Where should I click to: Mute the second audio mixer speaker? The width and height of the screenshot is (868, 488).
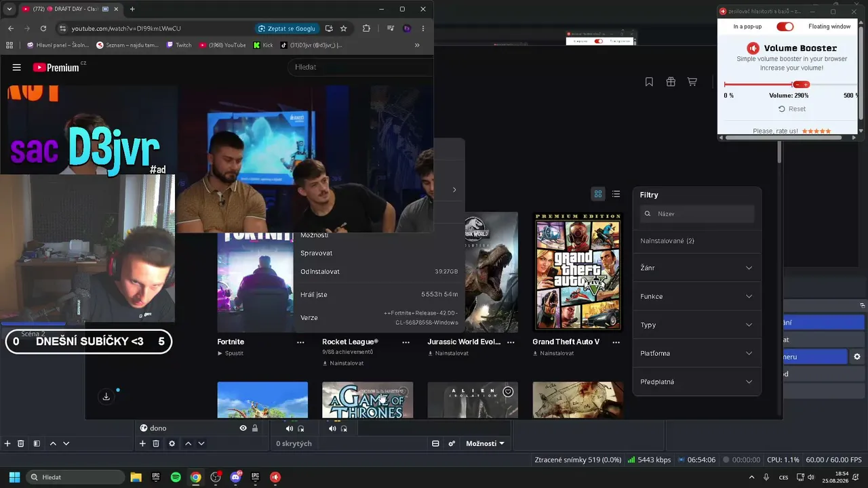pyautogui.click(x=332, y=428)
